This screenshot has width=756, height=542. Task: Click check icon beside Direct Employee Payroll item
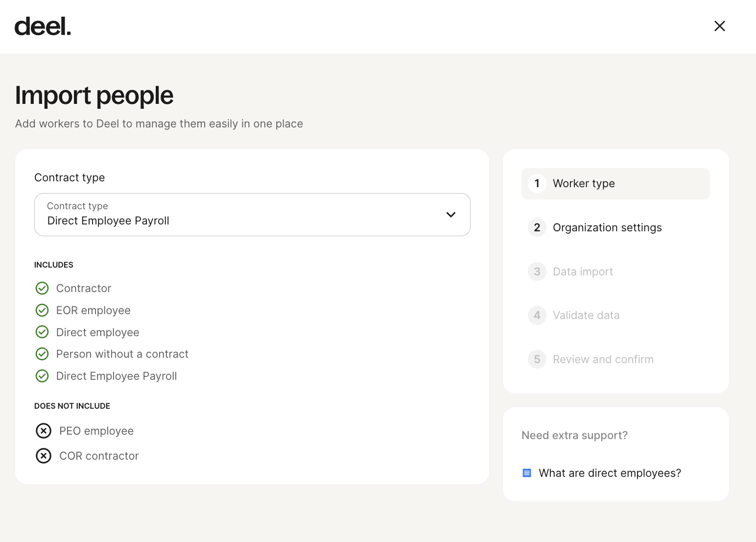42,376
